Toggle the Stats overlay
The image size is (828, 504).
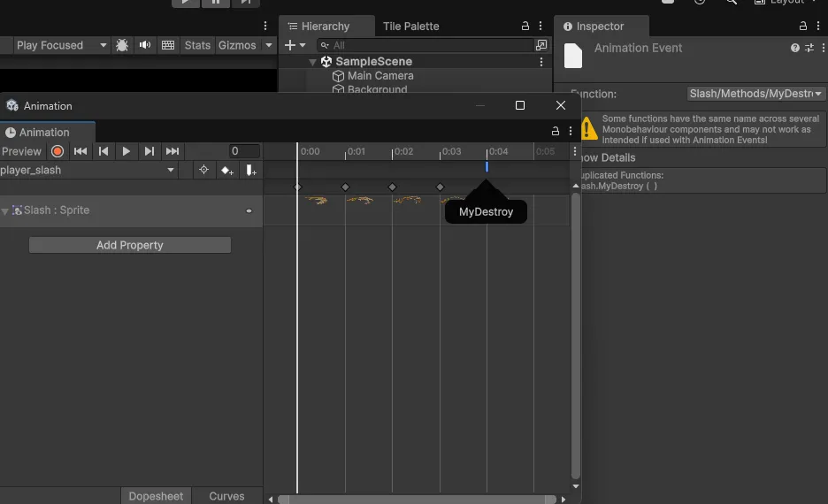pyautogui.click(x=197, y=45)
